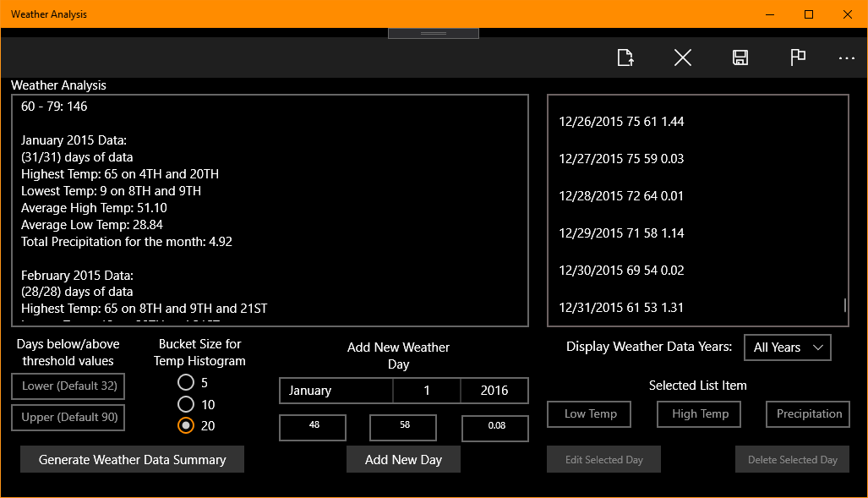The height and width of the screenshot is (498, 868).
Task: Click the Low Temp selected item field
Action: 589,414
